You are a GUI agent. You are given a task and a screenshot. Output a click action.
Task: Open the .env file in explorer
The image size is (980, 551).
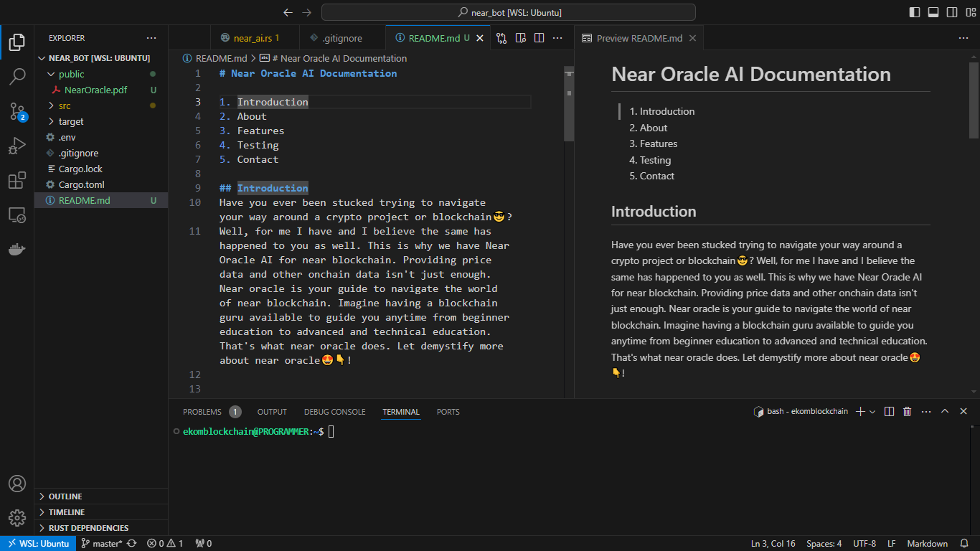tap(101, 137)
